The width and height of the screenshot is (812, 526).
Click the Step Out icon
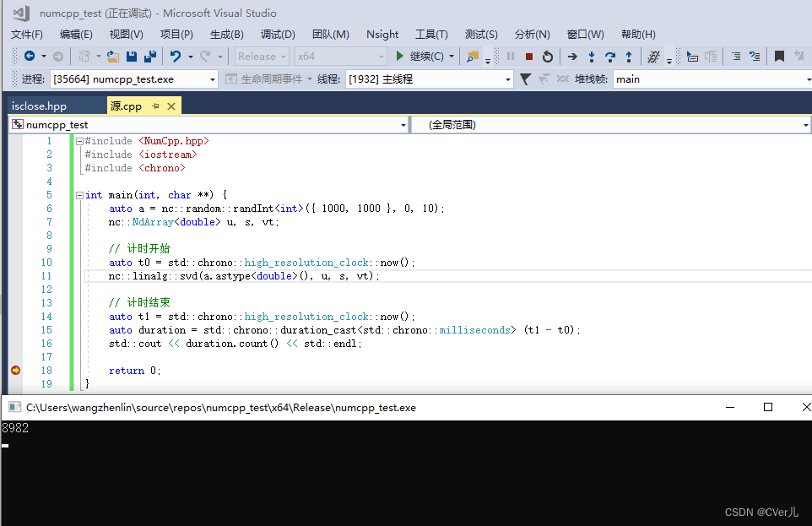[629, 56]
